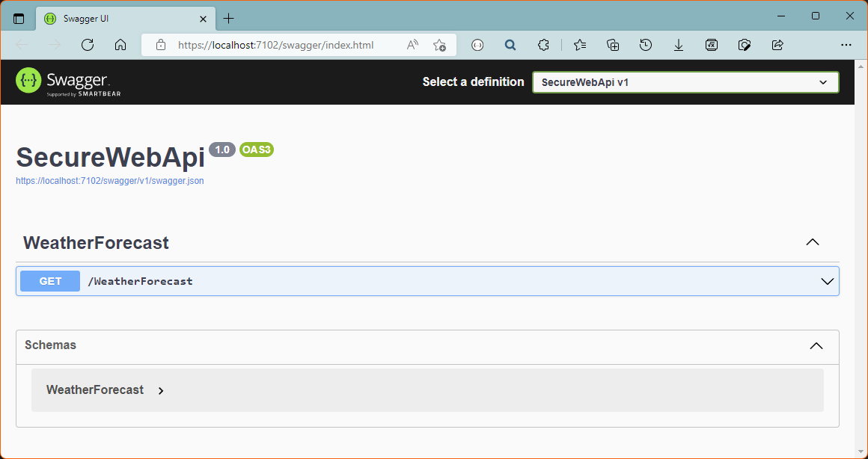Add this page to favorites

(x=439, y=45)
